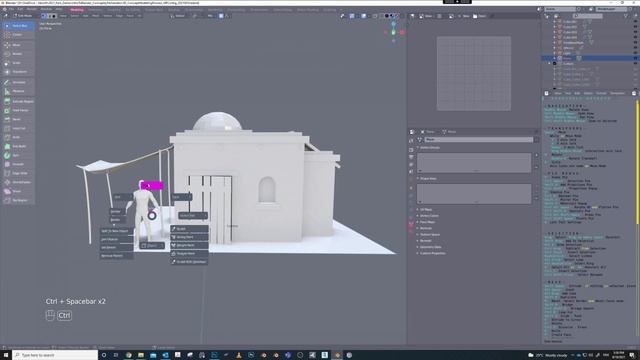The height and width of the screenshot is (360, 640).
Task: Open Chrome from the taskbar
Action: (x=129, y=355)
